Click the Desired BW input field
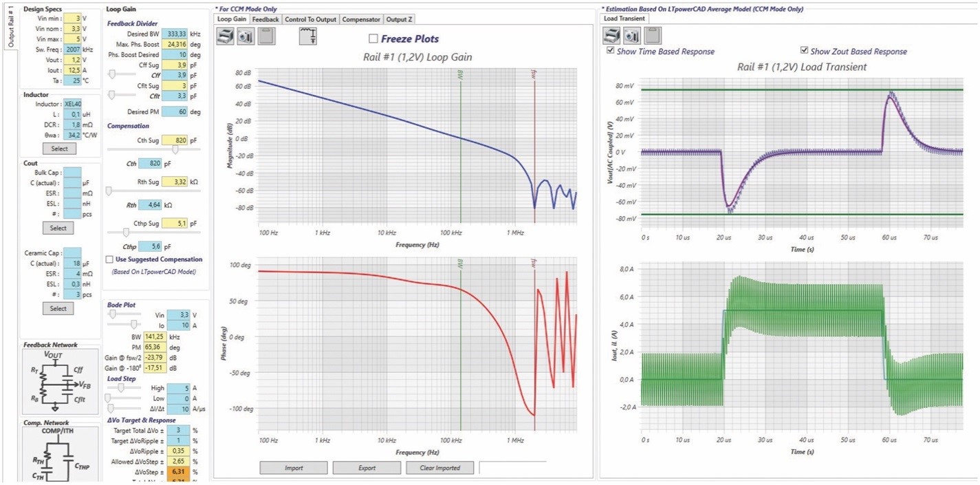This screenshot has width=980, height=485. (x=174, y=34)
